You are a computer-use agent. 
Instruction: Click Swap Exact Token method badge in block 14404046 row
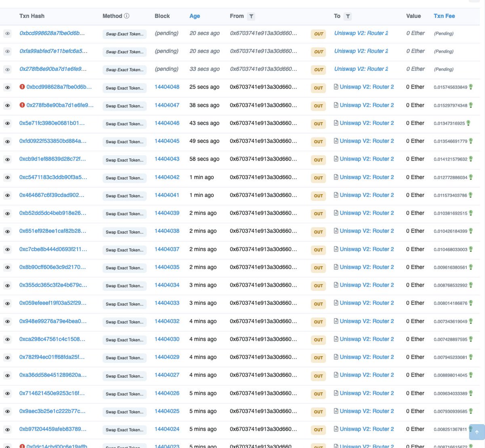tap(124, 124)
